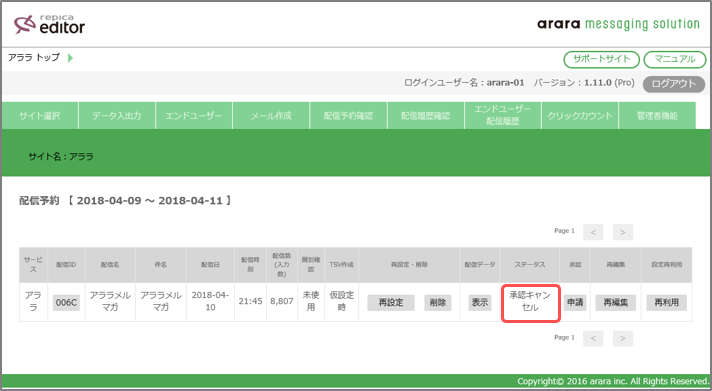Go to the エンドユーザー tab
Viewport: 712px width, 391px height.
pyautogui.click(x=194, y=116)
